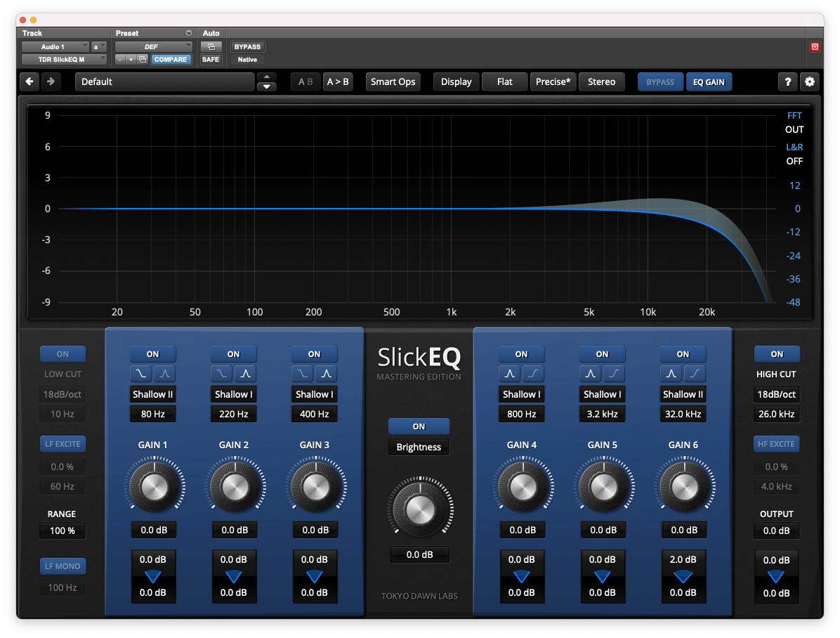Click the COMPARE button
The height and width of the screenshot is (638, 840).
point(171,60)
